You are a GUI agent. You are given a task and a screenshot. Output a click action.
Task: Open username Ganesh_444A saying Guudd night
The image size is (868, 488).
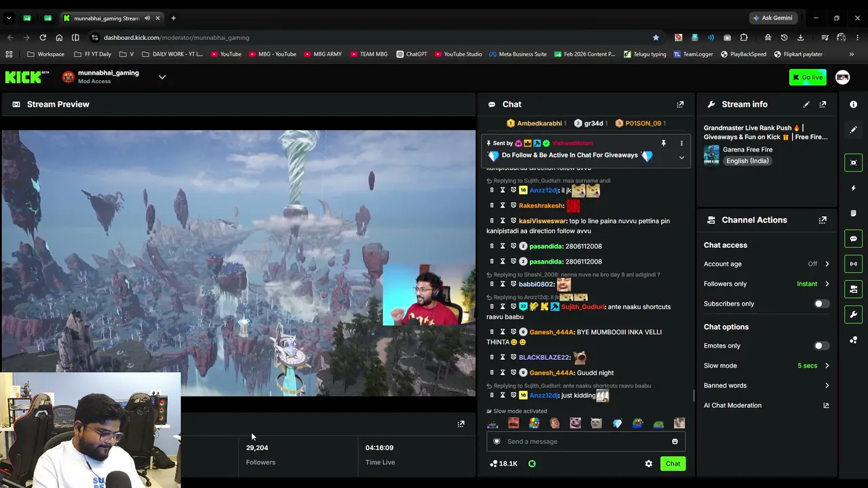pos(551,373)
